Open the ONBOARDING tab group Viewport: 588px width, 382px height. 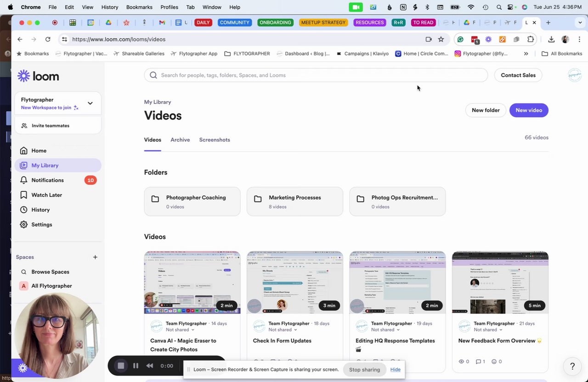(275, 23)
